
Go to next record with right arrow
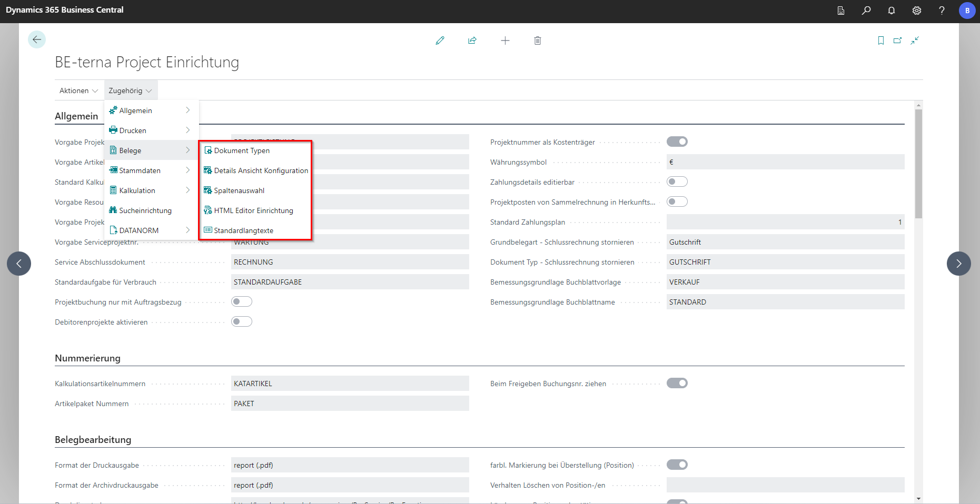958,264
